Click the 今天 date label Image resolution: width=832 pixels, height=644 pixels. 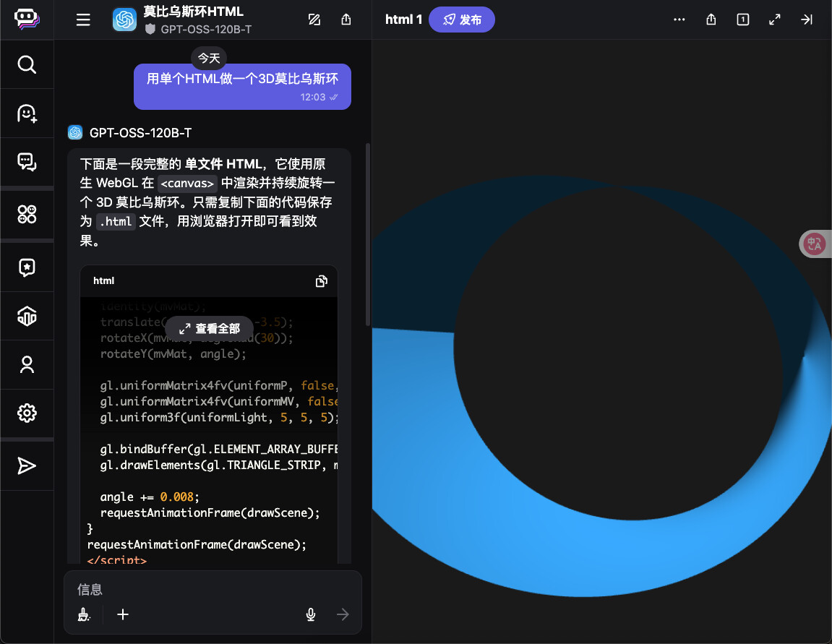pyautogui.click(x=209, y=58)
